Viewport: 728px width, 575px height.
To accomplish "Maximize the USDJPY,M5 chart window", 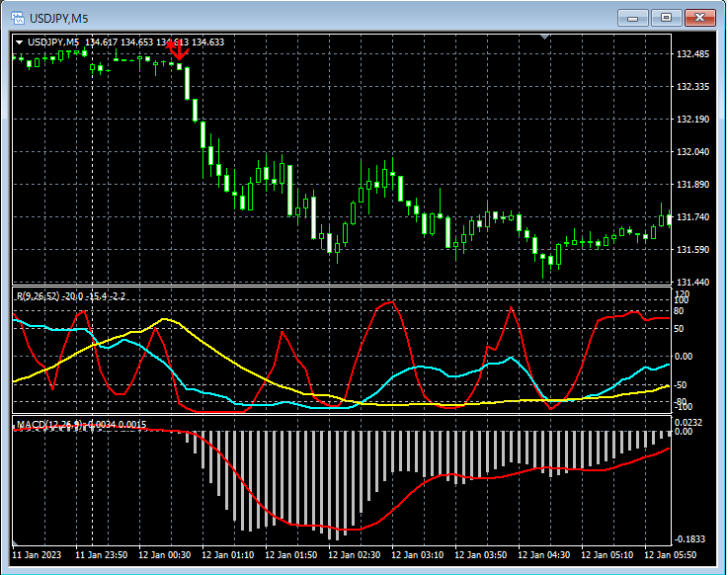I will coord(667,17).
